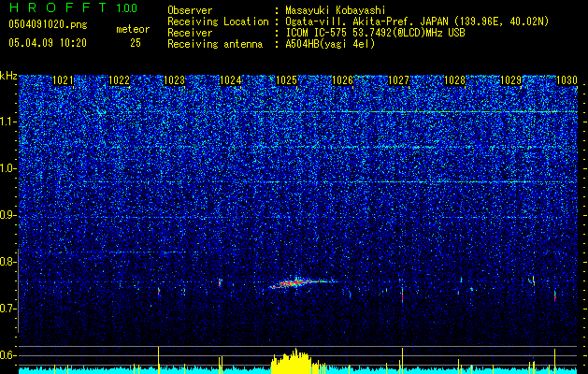The width and height of the screenshot is (588, 374).
Task: Click the short echo near 1024
Action: 220,282
